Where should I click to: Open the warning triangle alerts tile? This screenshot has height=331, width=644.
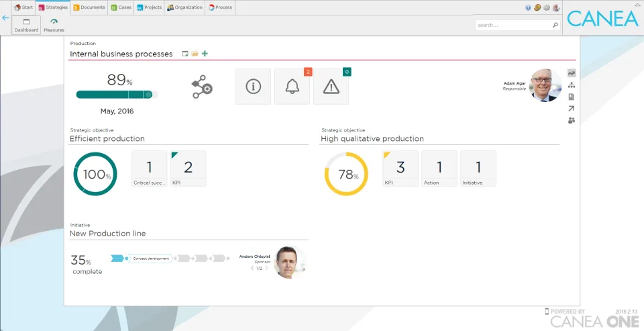coord(331,87)
